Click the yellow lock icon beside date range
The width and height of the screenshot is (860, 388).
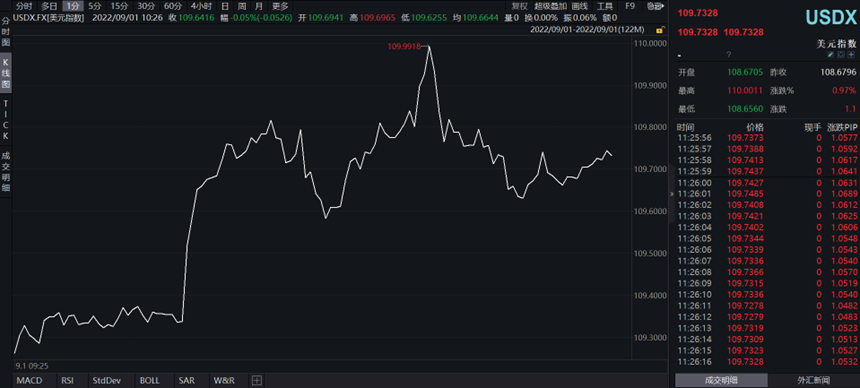coord(661,30)
